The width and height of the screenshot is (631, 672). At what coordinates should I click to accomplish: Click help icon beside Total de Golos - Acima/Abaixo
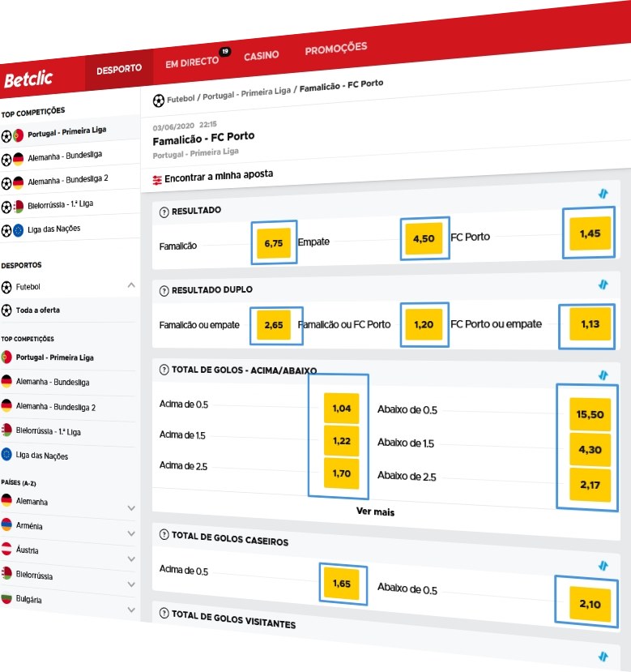(164, 370)
